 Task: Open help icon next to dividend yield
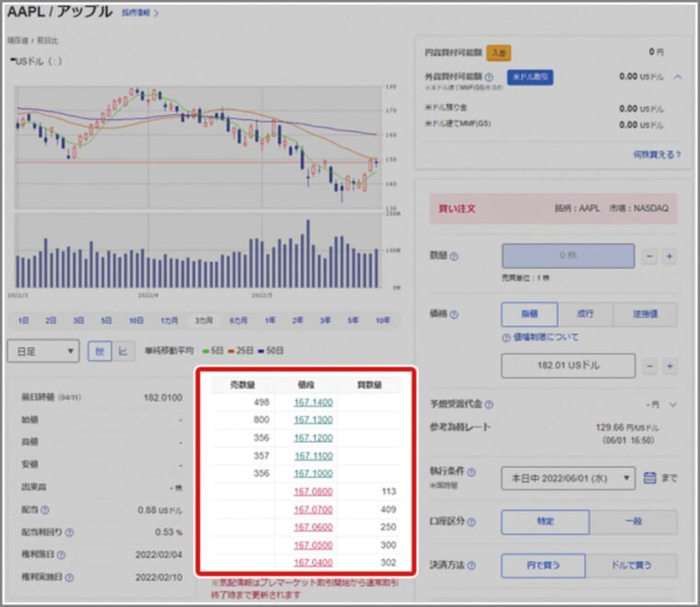pos(69,532)
